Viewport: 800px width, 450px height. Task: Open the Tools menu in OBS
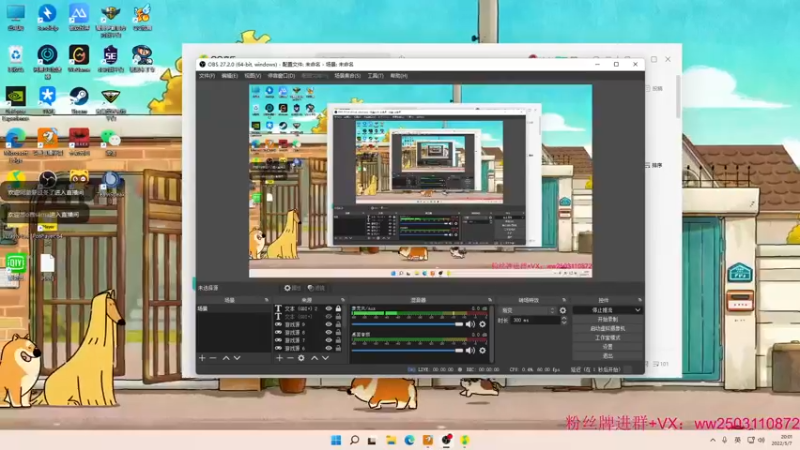[376, 76]
